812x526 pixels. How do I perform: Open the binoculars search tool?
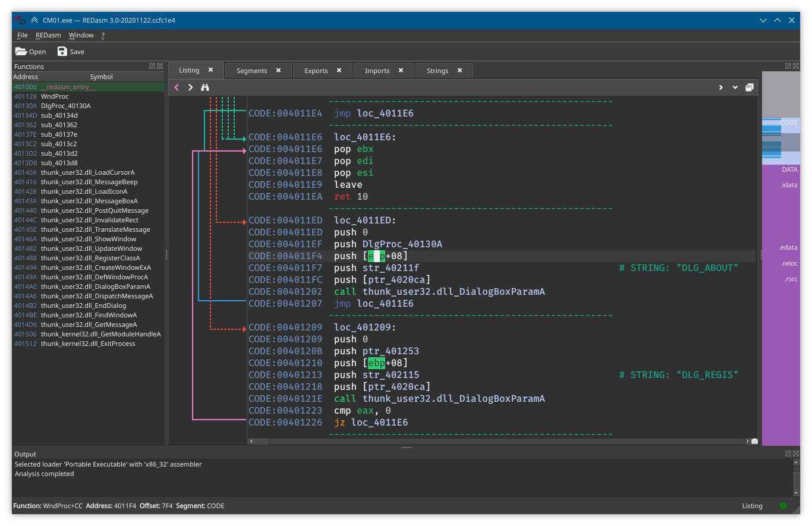coord(205,87)
